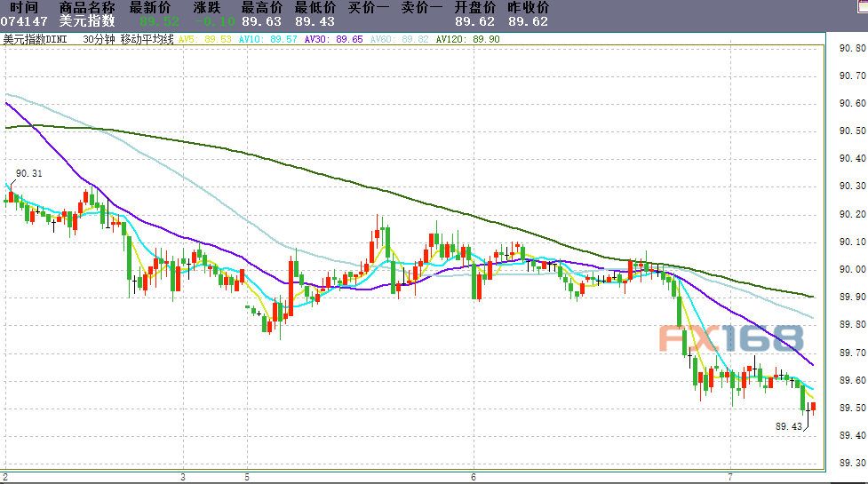Click date marker 5 on time axis

click(x=248, y=478)
